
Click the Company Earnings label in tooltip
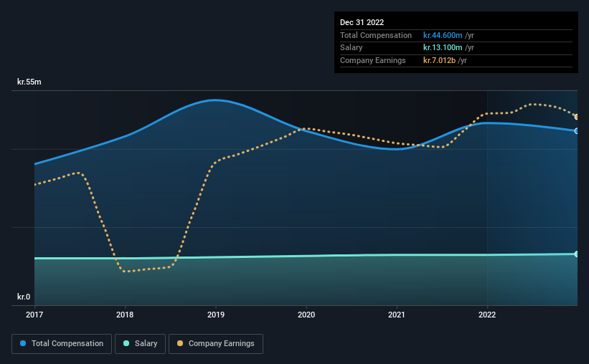[372, 60]
